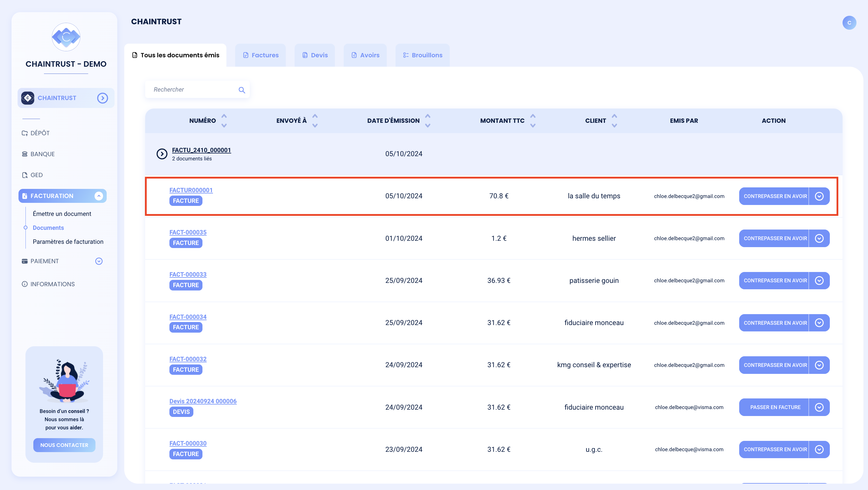Viewport: 868px width, 490px height.
Task: Sort DATE D'ÉMISSION descending
Action: [x=428, y=126]
